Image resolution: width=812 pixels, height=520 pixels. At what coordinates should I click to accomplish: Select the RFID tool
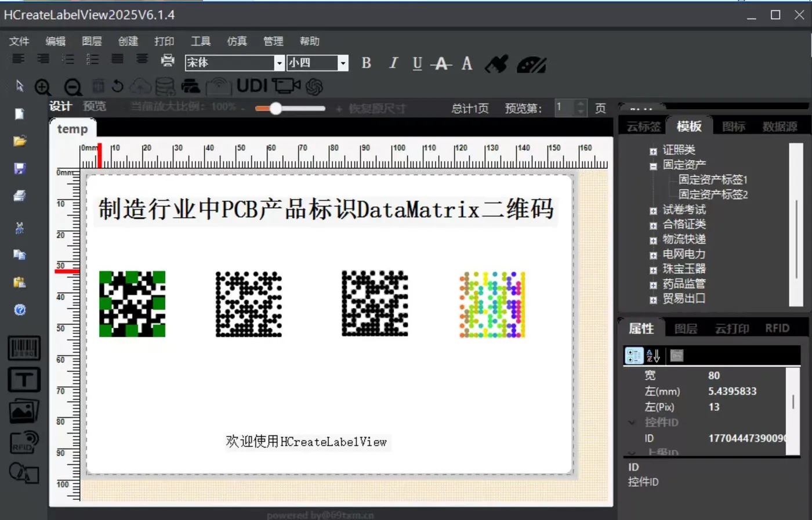24,442
